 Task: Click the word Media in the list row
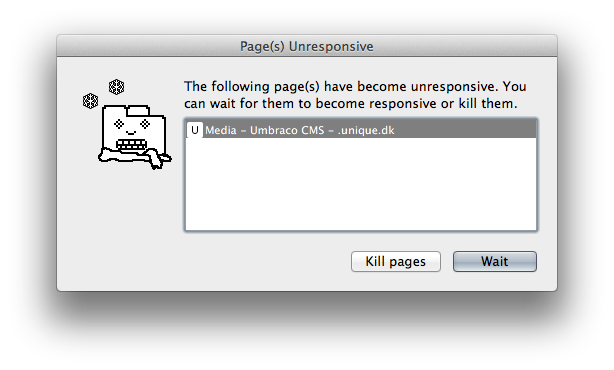[x=221, y=130]
